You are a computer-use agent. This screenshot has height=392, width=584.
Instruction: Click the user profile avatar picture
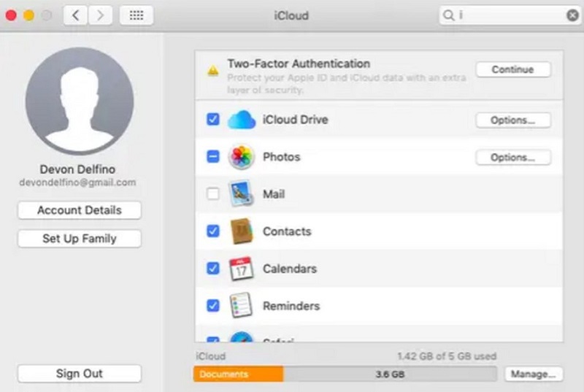coord(80,101)
